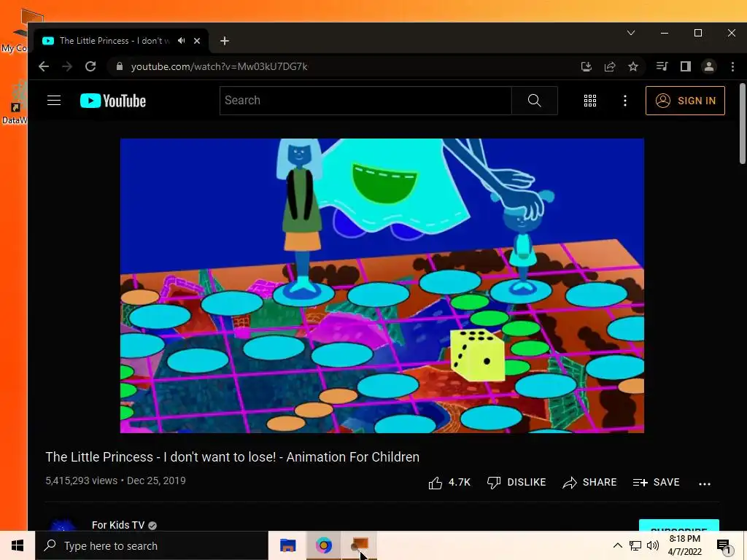Screen dimensions: 747x560
Task: View site info via the lock icon
Action: [x=120, y=66]
